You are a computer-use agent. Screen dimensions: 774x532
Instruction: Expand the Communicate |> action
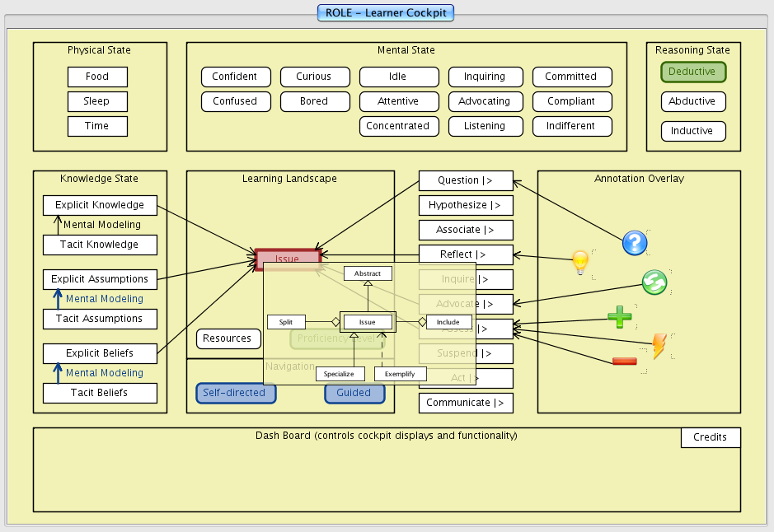[x=466, y=403]
